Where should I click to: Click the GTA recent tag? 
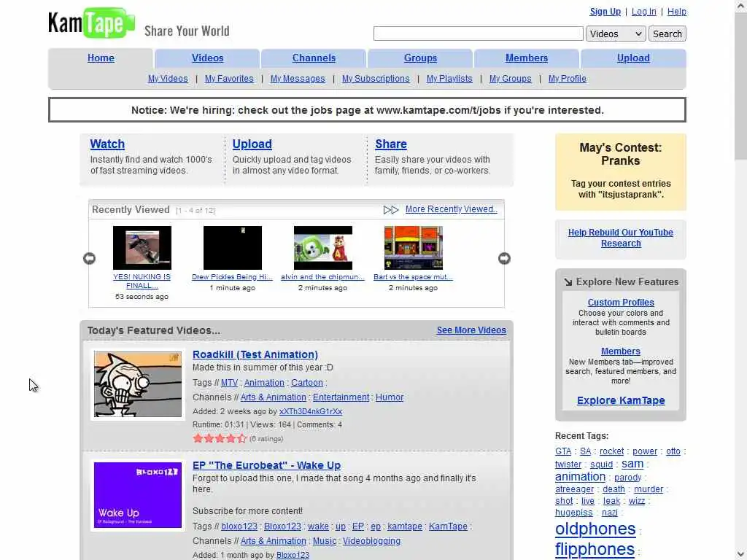[x=563, y=451]
